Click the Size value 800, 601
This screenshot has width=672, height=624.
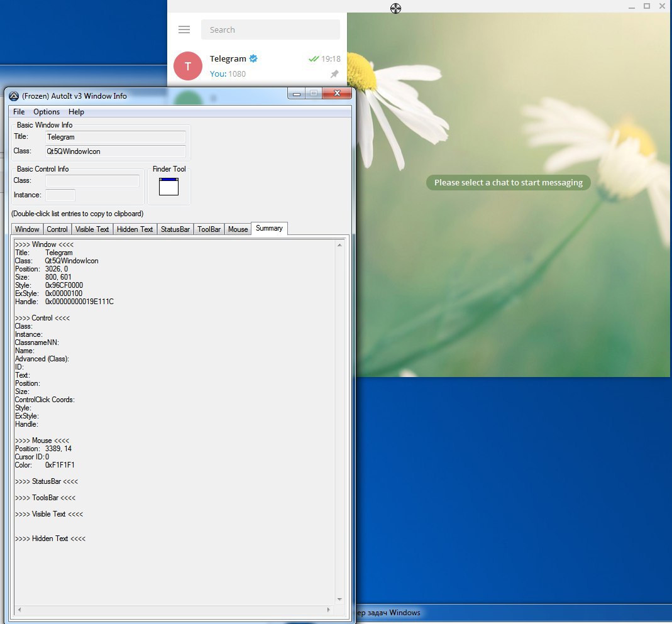pos(58,277)
